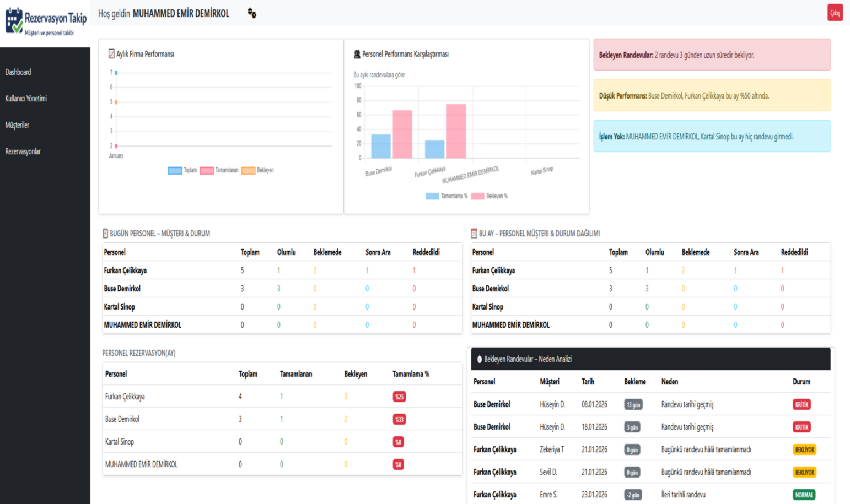The height and width of the screenshot is (504, 850).
Task: Click the people icon beside Personel Performans Karşılaştırması
Action: click(357, 55)
